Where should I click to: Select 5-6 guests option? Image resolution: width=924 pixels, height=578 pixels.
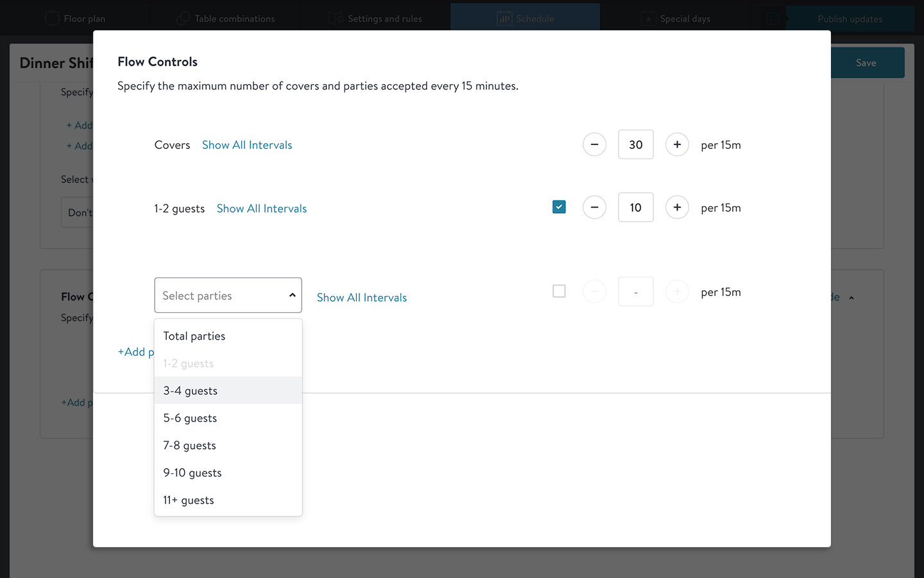(x=228, y=418)
